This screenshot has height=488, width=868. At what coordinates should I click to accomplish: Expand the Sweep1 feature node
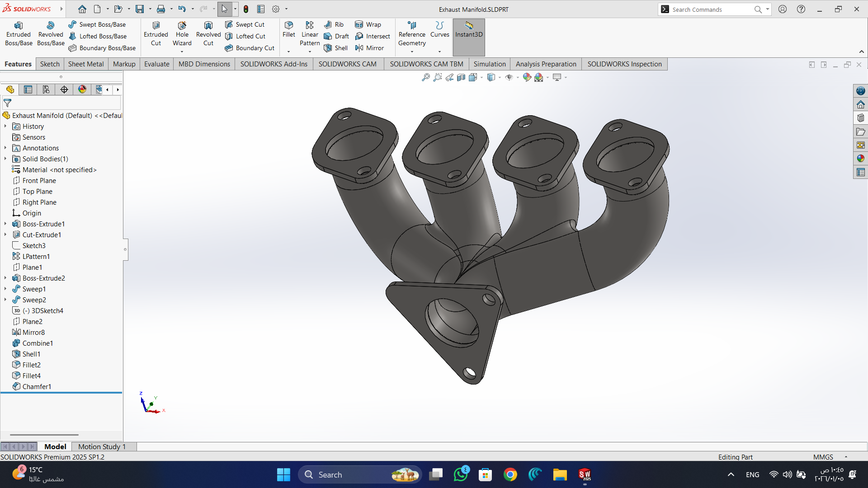[x=5, y=289]
